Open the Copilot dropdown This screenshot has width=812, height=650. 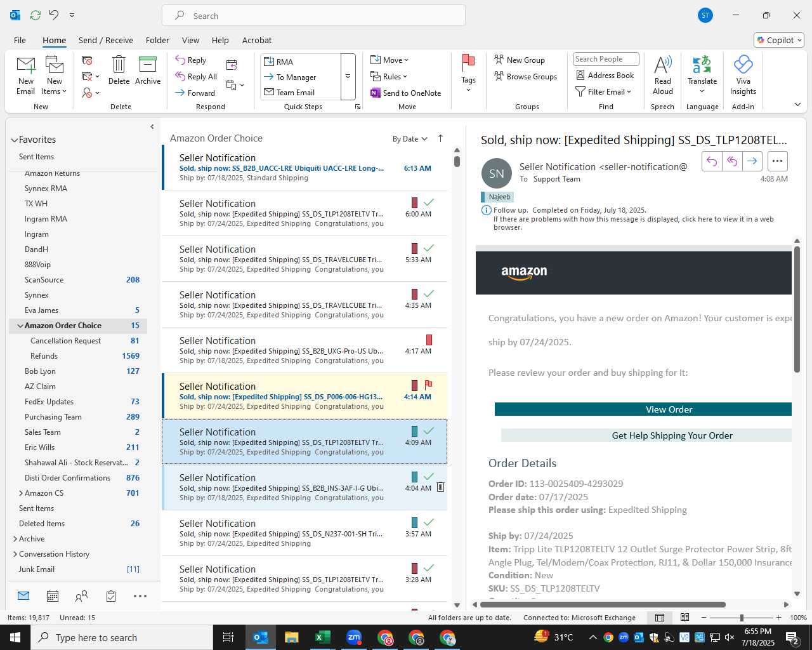tap(780, 40)
